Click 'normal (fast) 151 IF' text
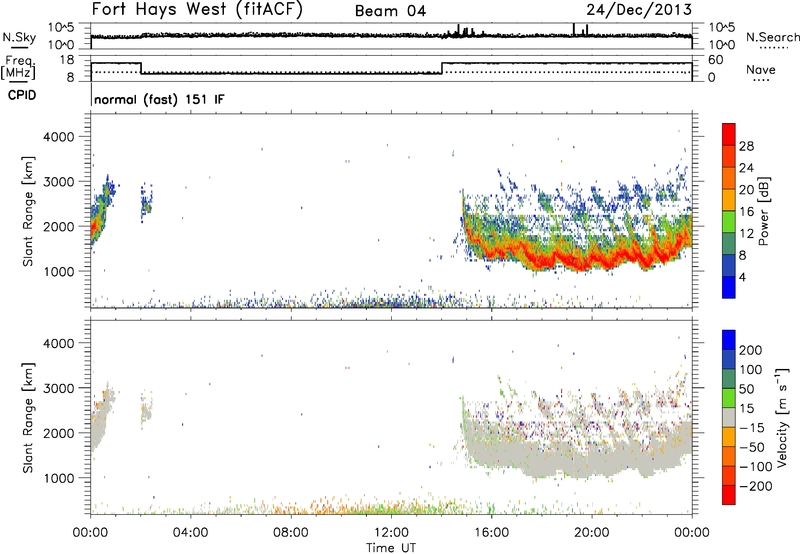The width and height of the screenshot is (800, 554). coord(159,99)
